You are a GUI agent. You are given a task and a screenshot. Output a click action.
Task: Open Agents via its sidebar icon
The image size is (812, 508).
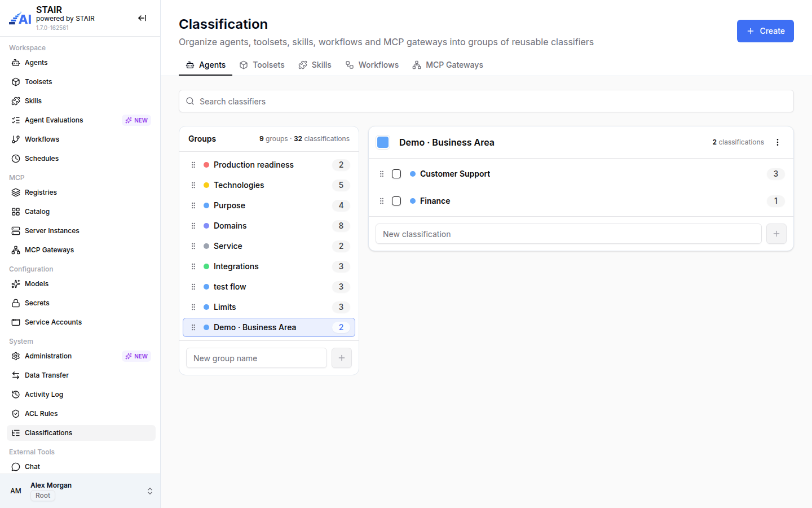pos(16,63)
